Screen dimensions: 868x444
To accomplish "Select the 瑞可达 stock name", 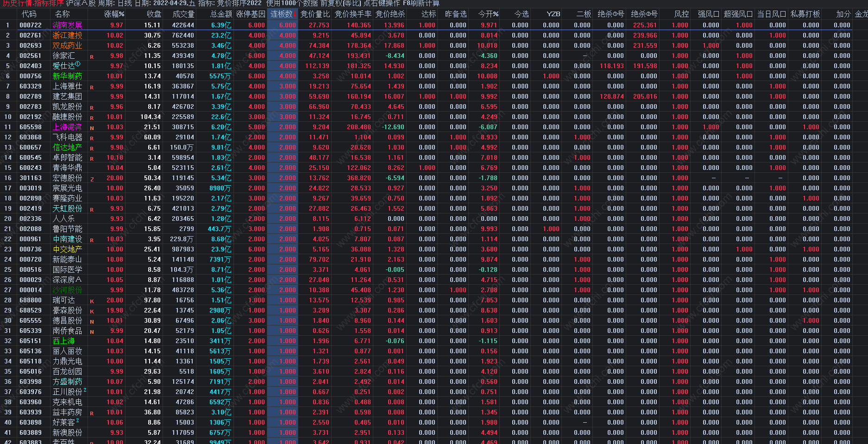I will point(63,300).
